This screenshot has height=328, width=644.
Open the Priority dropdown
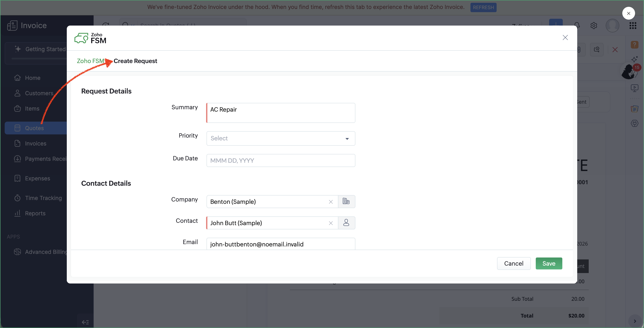click(x=281, y=138)
